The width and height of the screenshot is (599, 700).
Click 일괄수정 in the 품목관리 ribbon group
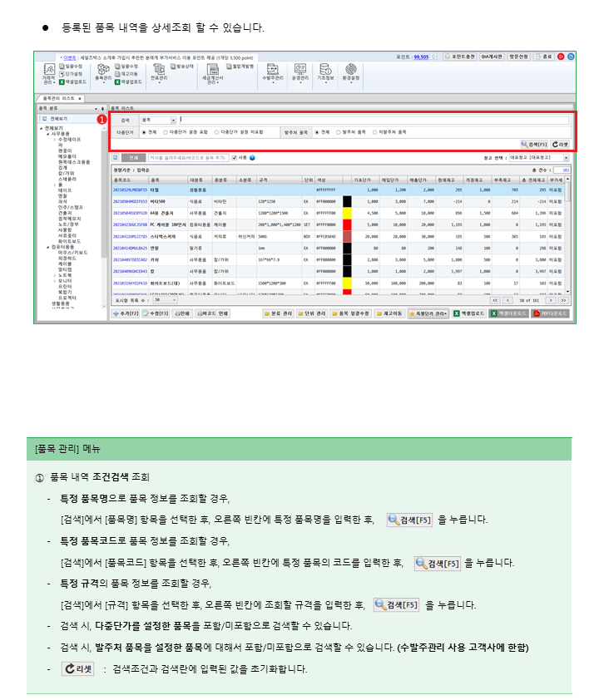click(x=126, y=67)
